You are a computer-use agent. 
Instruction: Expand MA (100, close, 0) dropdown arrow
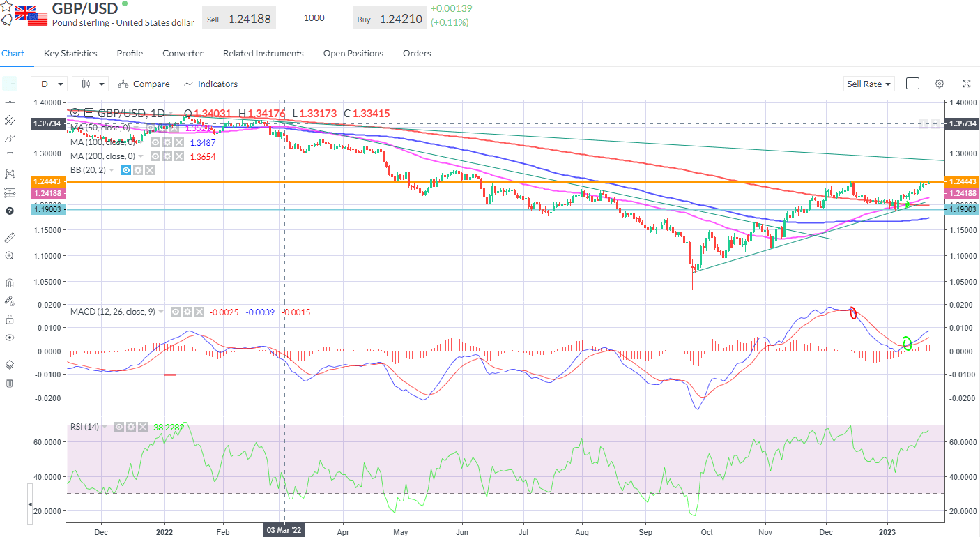[140, 142]
